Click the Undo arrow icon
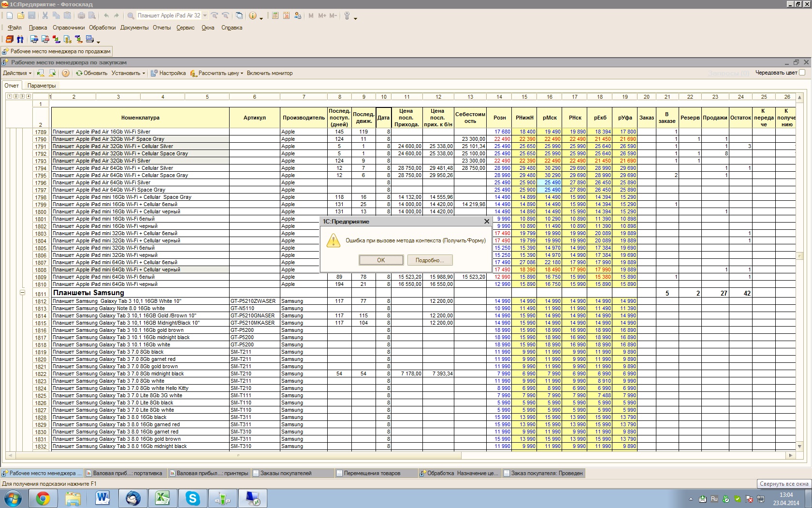The width and height of the screenshot is (812, 508). click(x=106, y=15)
